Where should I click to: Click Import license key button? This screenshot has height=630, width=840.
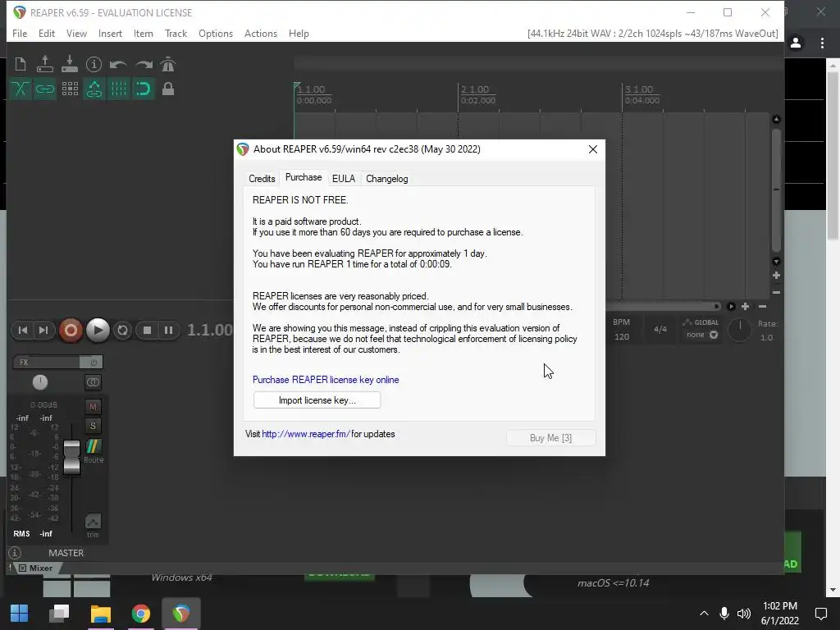pyautogui.click(x=317, y=400)
